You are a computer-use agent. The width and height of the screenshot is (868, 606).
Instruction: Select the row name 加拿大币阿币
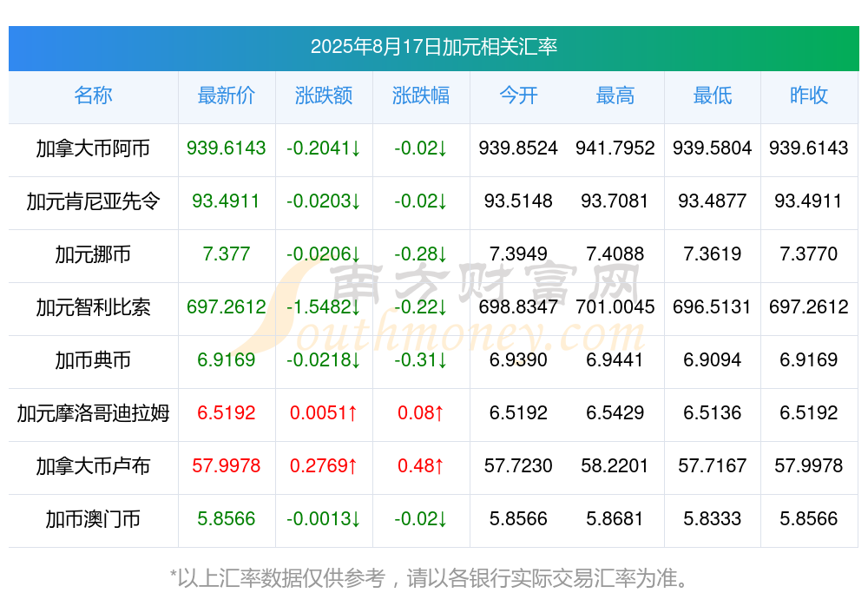click(93, 148)
